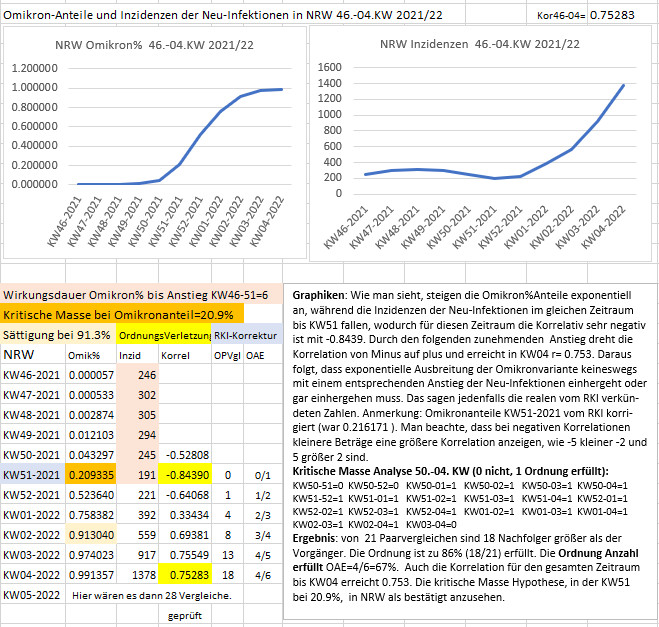The image size is (659, 627).
Task: Select the OAE value 4/6
Action: point(263,575)
